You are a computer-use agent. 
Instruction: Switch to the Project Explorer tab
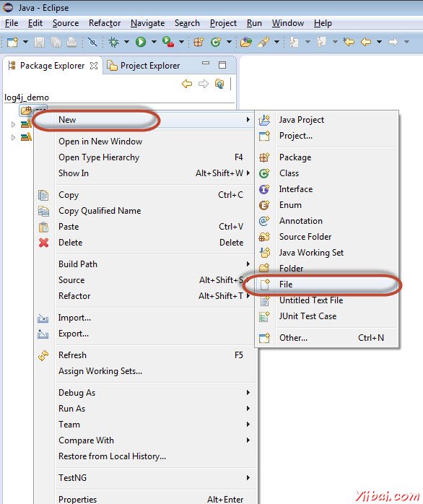pos(144,66)
